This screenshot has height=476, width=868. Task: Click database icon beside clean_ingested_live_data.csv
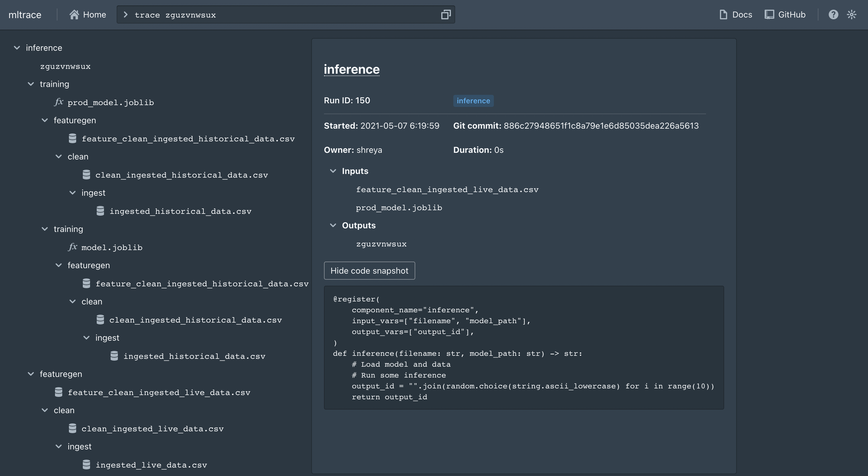(x=73, y=428)
